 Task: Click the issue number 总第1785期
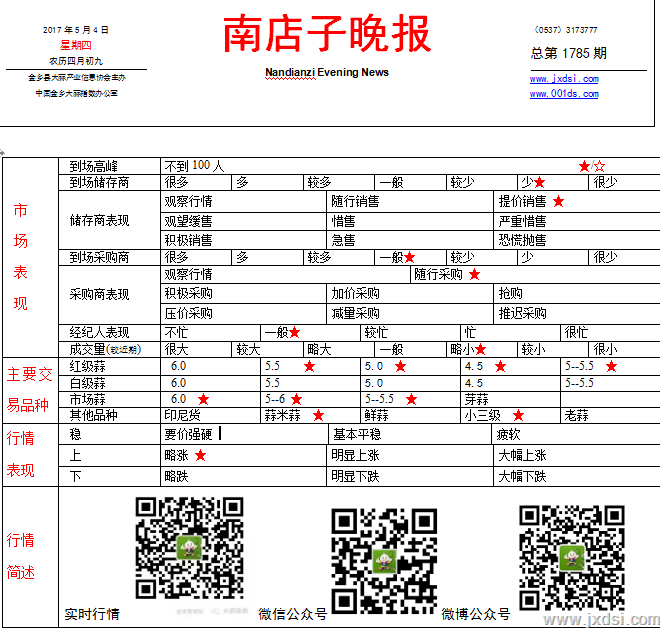(569, 53)
